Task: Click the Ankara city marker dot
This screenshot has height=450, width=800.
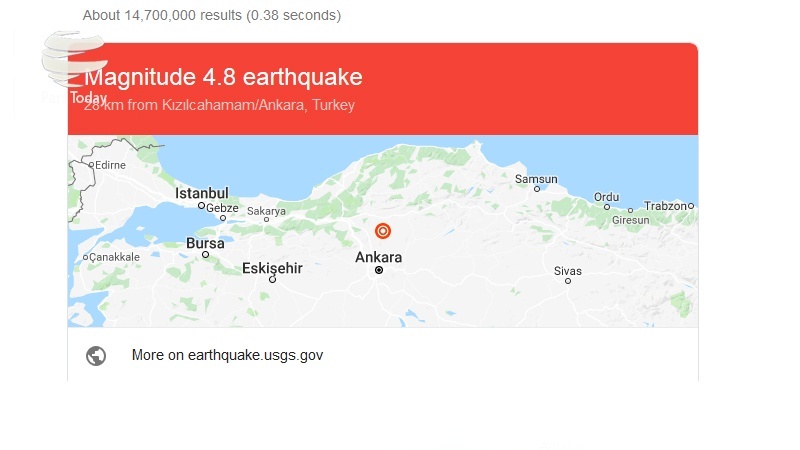Action: click(x=379, y=270)
